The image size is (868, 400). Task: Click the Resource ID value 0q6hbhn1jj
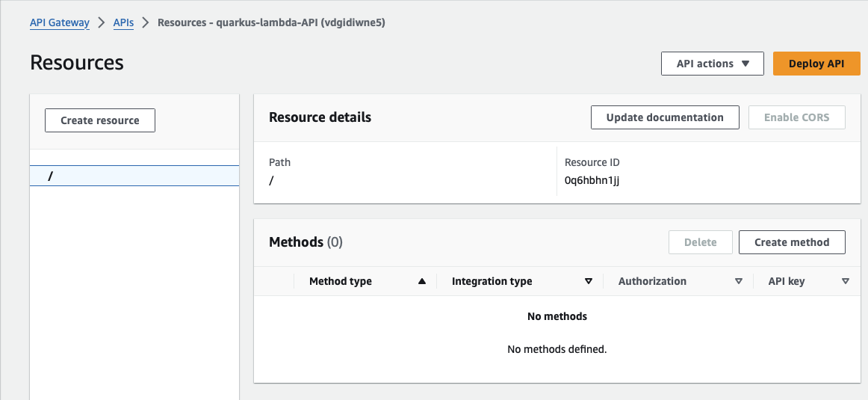pos(592,180)
